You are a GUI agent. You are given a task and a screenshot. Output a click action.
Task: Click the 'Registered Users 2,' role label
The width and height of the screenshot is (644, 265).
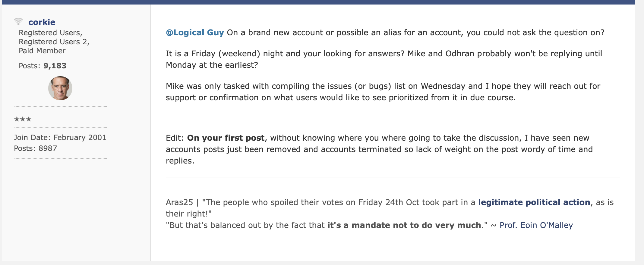[x=54, y=42]
